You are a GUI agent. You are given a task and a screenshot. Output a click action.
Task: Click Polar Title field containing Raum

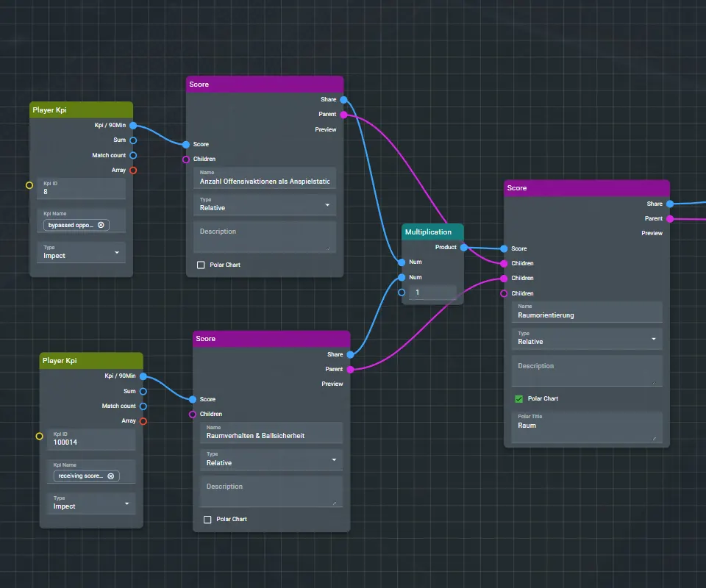pyautogui.click(x=587, y=427)
